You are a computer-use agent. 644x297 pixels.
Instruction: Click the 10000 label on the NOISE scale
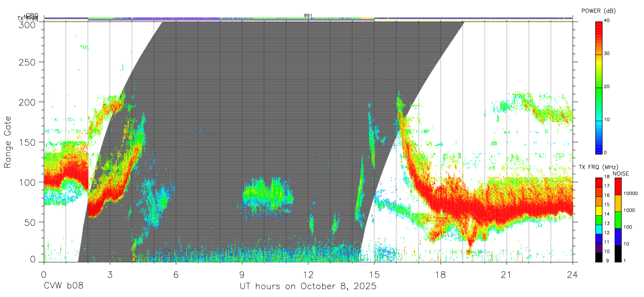point(631,194)
